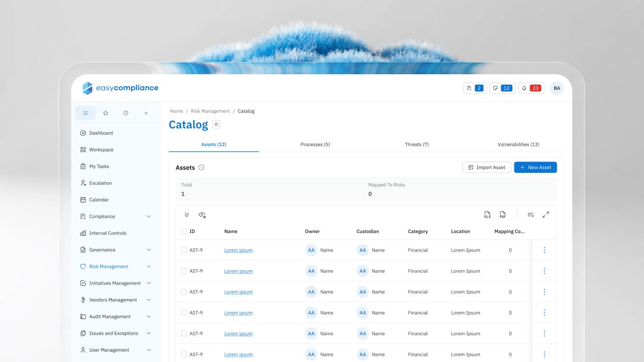The image size is (644, 362).
Task: Open the favorites star tab in sidebar
Action: (106, 113)
